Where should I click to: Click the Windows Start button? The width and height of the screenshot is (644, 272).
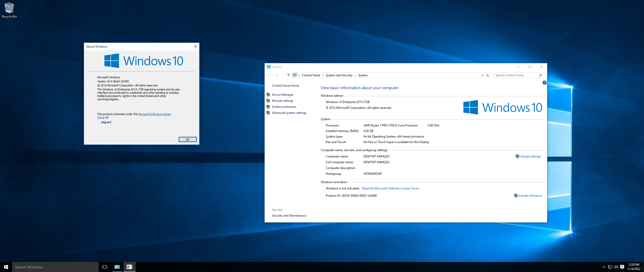click(x=6, y=267)
